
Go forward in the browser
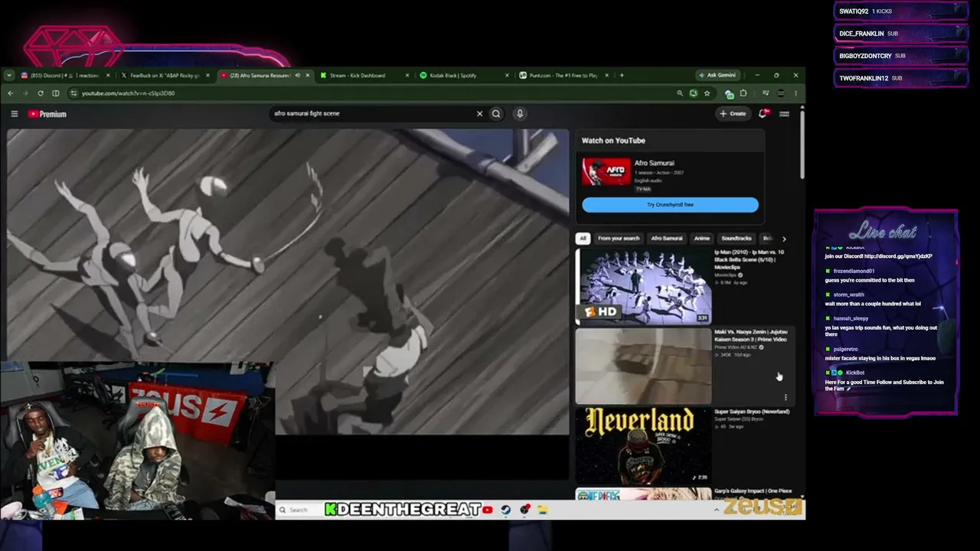(x=25, y=93)
